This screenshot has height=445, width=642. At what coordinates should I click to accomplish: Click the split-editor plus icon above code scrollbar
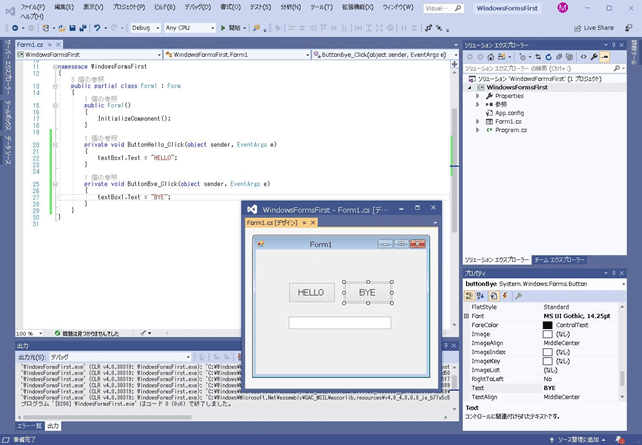pos(454,64)
